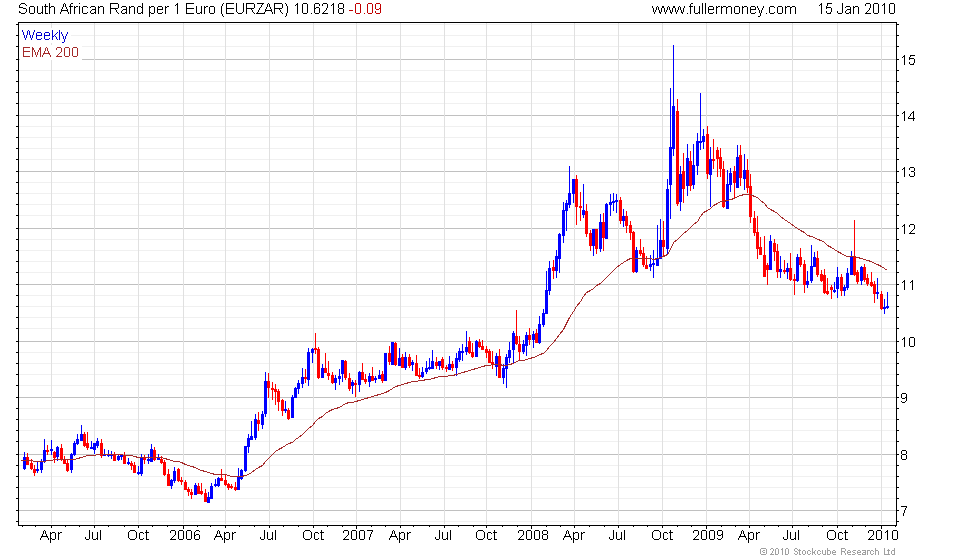Click the Oct label immediately before 2008
The height and width of the screenshot is (560, 980).
tap(486, 536)
